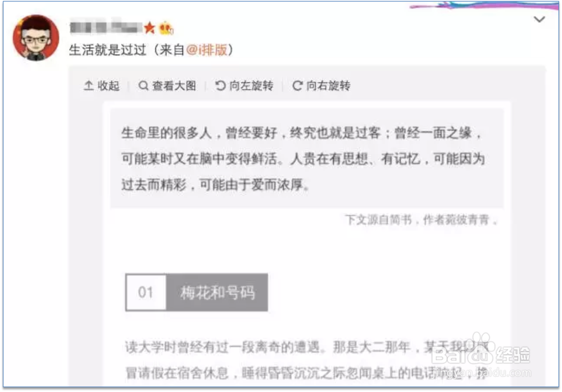
Task: Click the gray quote paragraph block
Action: [307, 158]
